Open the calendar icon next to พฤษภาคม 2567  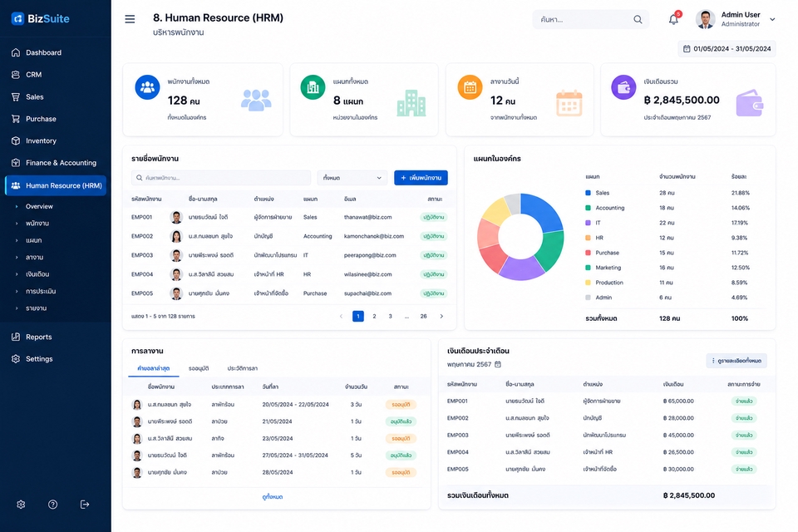pos(498,364)
